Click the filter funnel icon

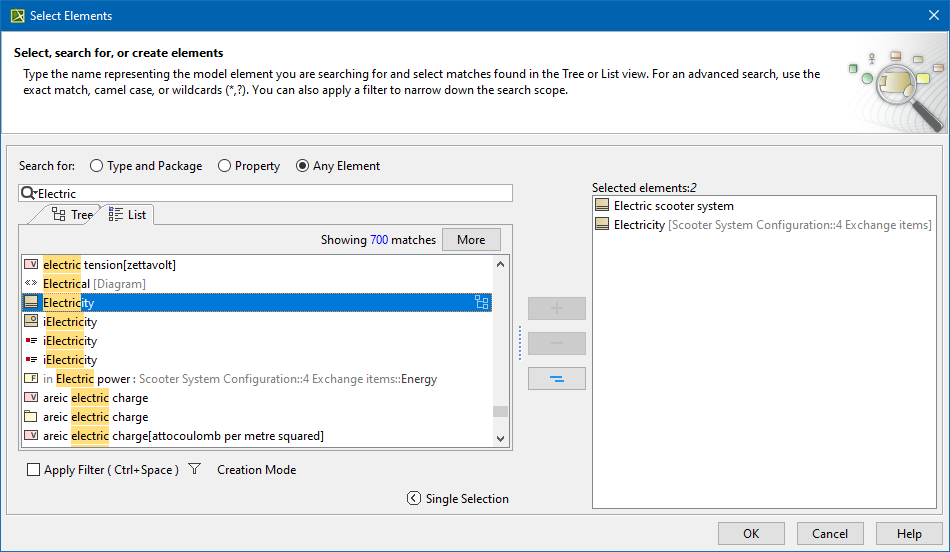(x=195, y=469)
